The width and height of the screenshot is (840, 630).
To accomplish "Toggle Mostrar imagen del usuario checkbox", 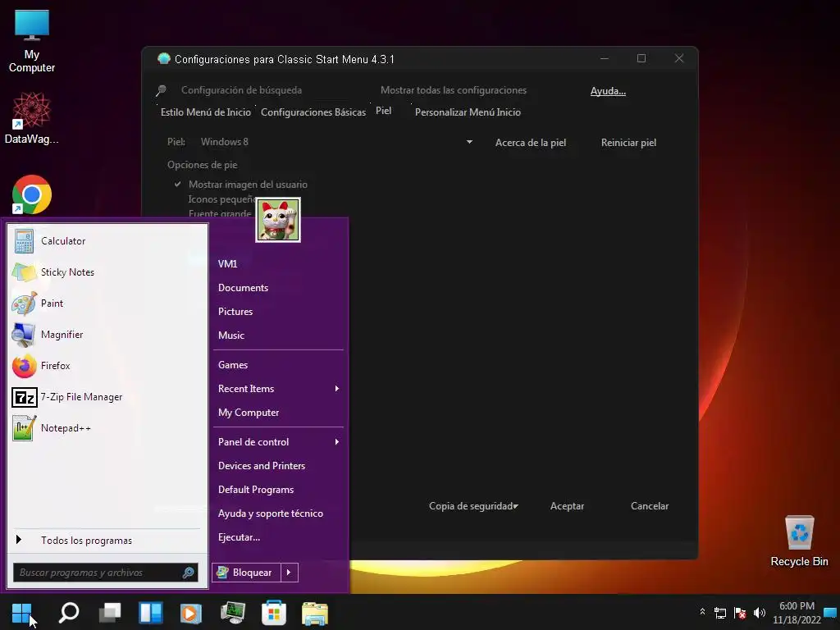I will pos(177,185).
